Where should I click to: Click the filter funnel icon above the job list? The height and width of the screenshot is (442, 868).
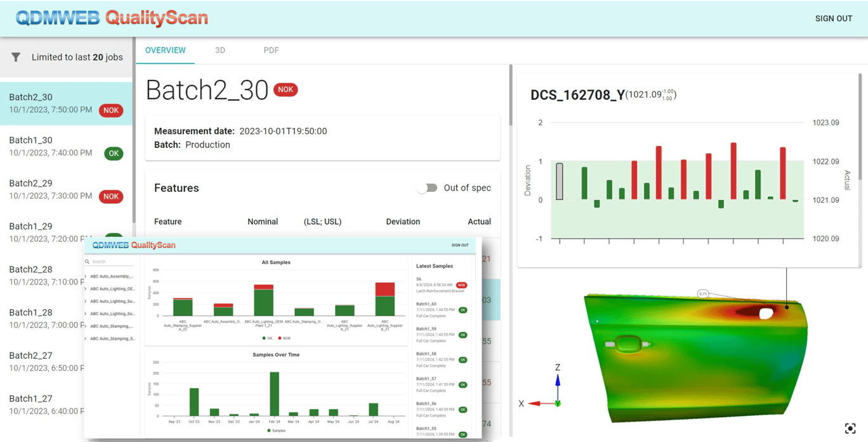[16, 57]
